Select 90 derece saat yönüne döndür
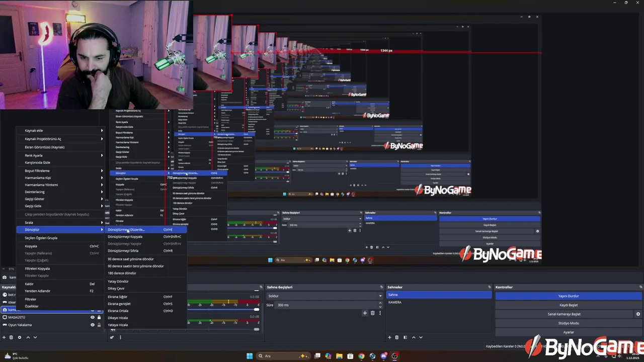This screenshot has height=362, width=644. point(146,259)
